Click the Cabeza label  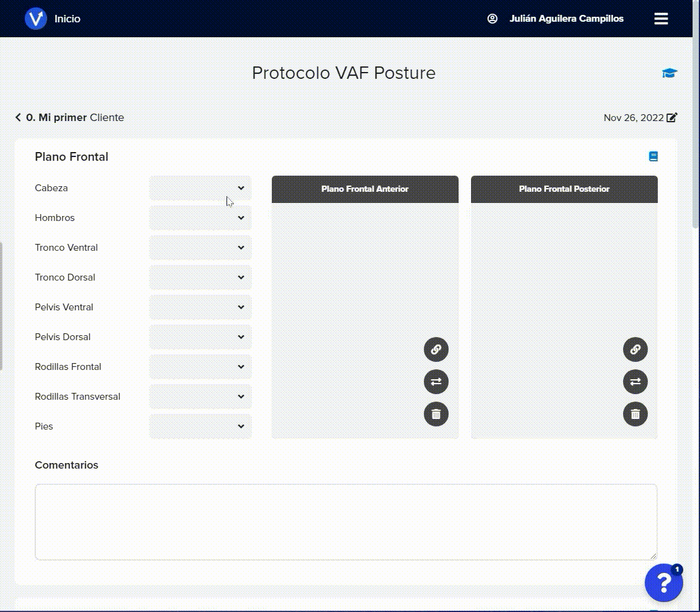click(52, 188)
